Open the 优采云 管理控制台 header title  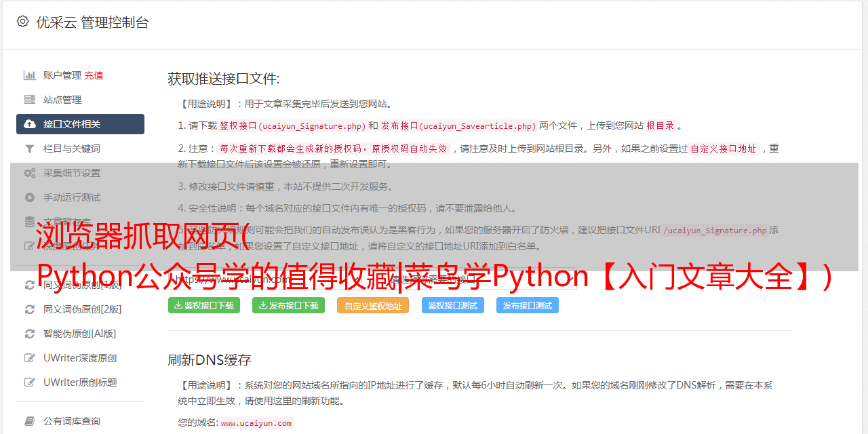pos(92,22)
